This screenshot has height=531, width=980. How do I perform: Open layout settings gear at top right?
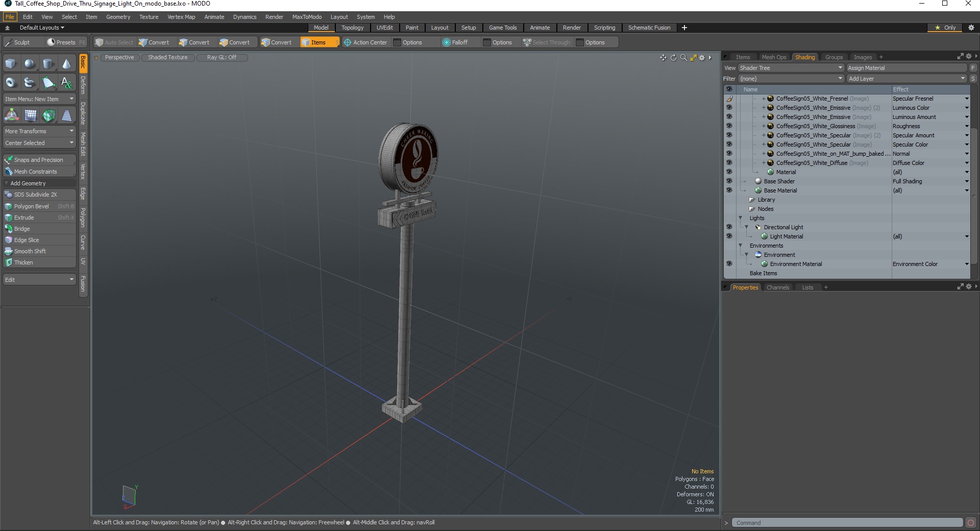pos(971,28)
